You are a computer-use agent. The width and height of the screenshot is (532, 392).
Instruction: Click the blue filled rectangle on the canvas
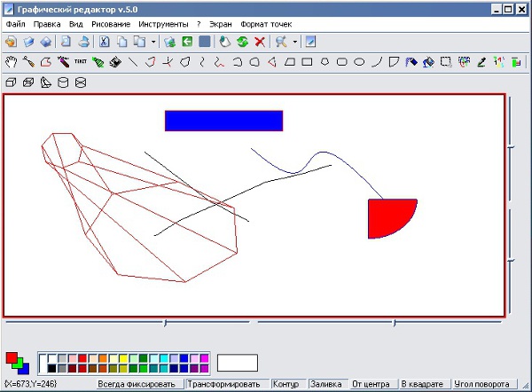[224, 121]
